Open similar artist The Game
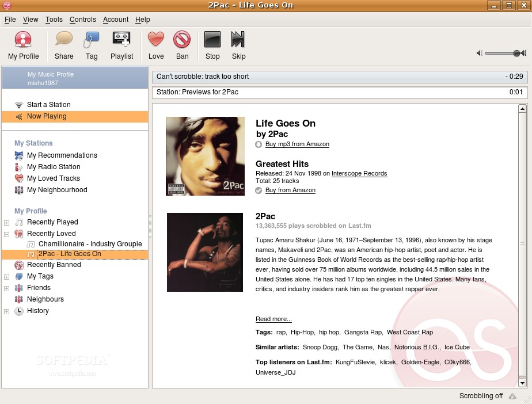The height and width of the screenshot is (404, 532). coord(358,348)
